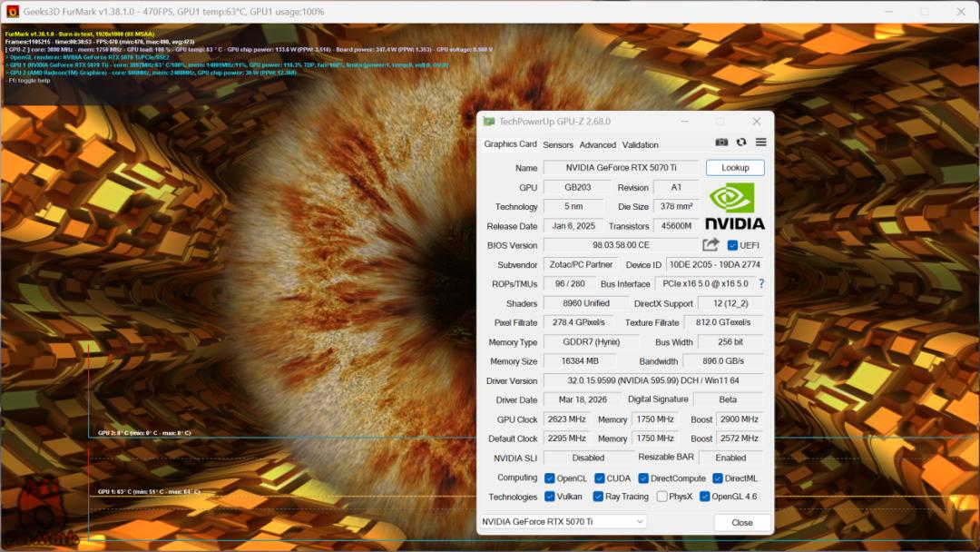The height and width of the screenshot is (552, 980).
Task: Click the NVIDIA logo in GPU-Z
Action: click(735, 206)
